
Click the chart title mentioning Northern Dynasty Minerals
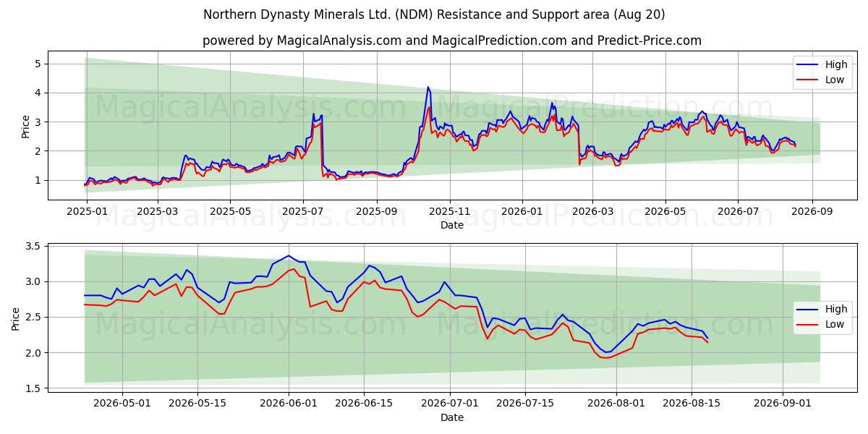(434, 14)
